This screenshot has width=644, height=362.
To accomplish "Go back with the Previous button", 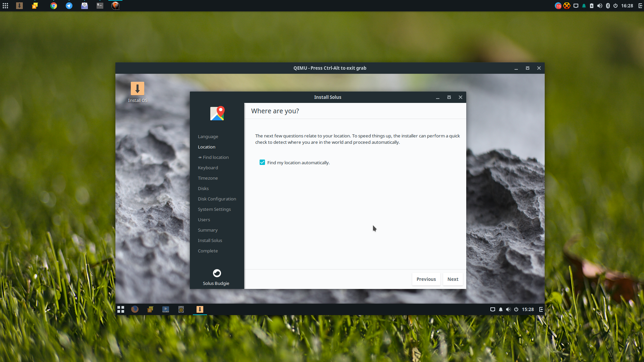I will (426, 279).
